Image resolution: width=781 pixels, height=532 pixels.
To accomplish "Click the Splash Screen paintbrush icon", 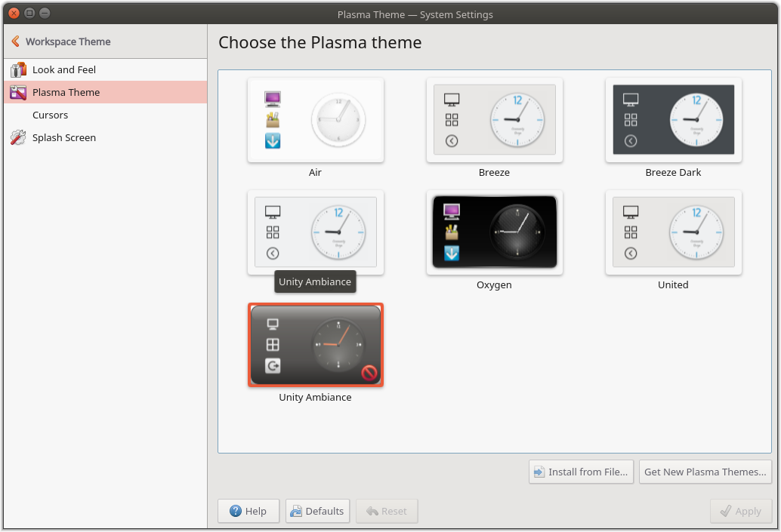I will 17,137.
